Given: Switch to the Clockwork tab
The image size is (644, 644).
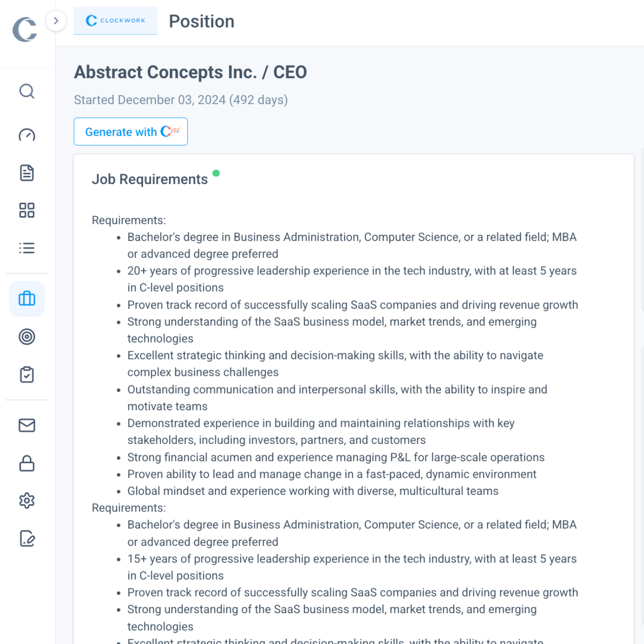Looking at the screenshot, I should coord(115,21).
